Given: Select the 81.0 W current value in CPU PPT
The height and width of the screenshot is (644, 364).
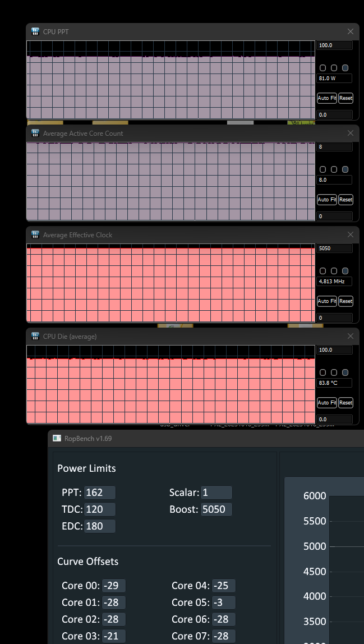Looking at the screenshot, I should click(334, 79).
